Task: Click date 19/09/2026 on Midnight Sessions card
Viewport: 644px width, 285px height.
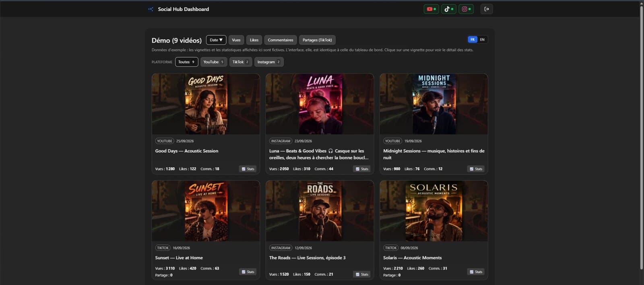Action: coord(413,141)
